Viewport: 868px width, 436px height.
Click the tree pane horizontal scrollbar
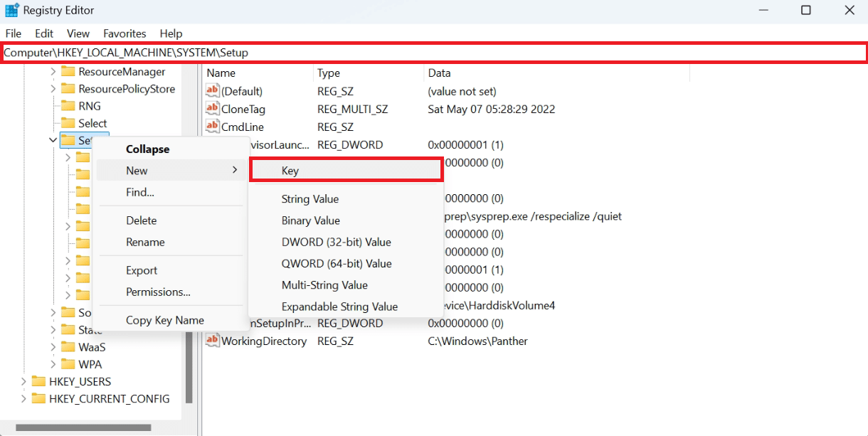pyautogui.click(x=83, y=427)
